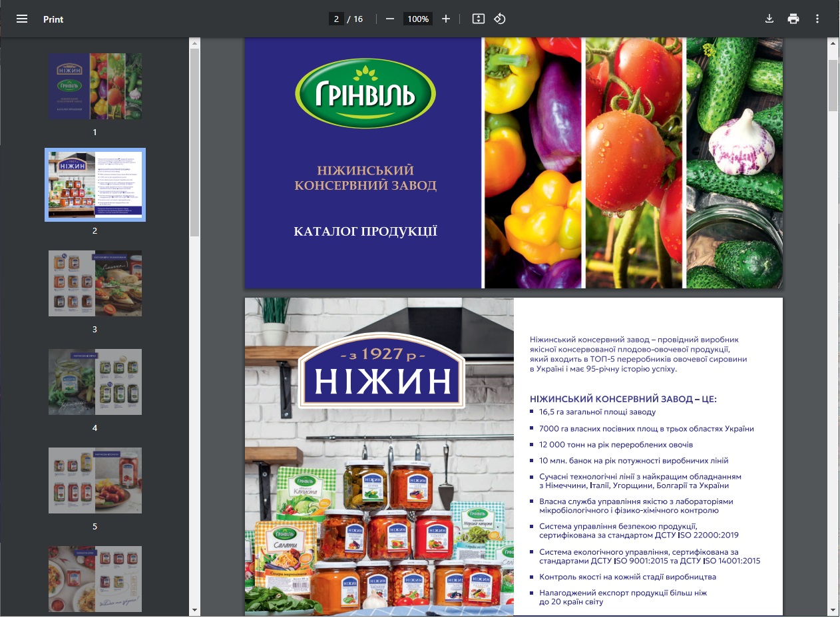Click the zoom in plus icon
Screen dimensions: 840x618
pyautogui.click(x=446, y=19)
